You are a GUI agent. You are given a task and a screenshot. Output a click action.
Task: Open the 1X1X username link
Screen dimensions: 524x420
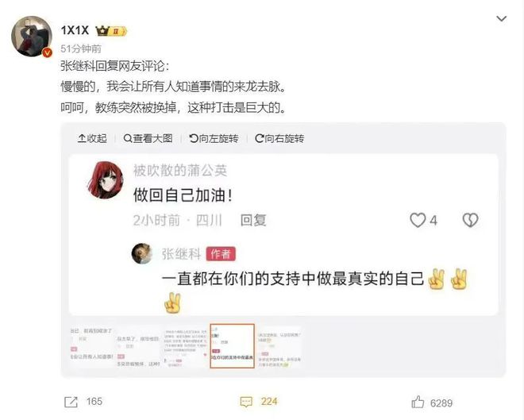75,30
